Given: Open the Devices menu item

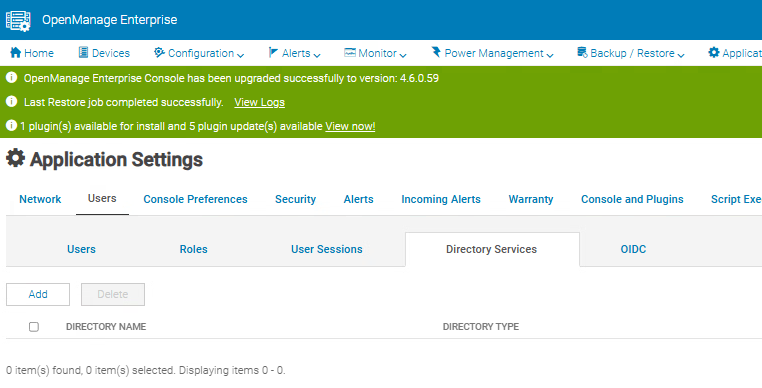Looking at the screenshot, I should (104, 53).
